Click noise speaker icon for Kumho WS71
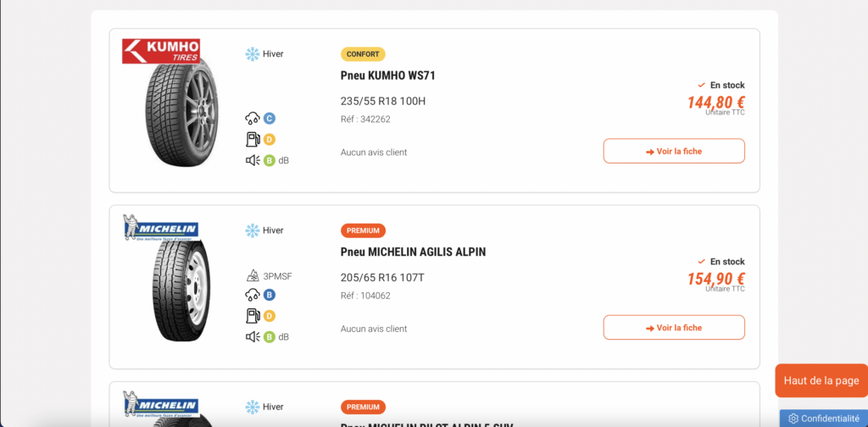Screen dimensions: 868x427 tap(253, 160)
